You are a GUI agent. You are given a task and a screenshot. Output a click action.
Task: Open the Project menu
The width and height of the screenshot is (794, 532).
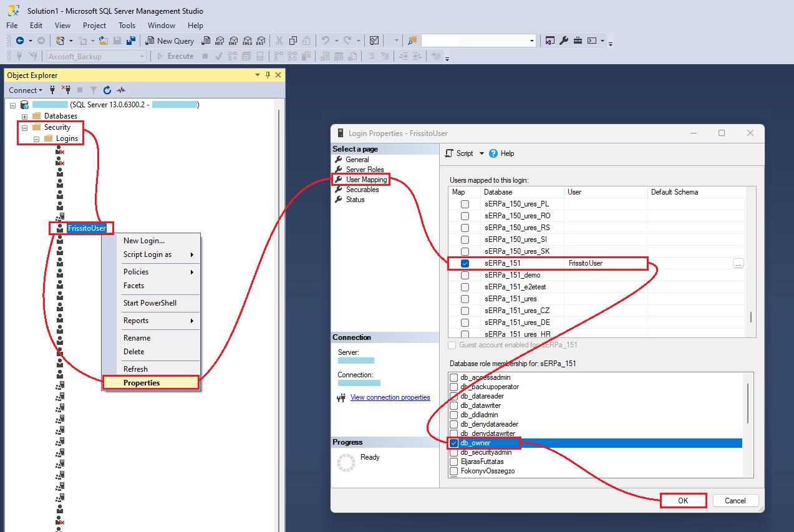[x=95, y=26]
